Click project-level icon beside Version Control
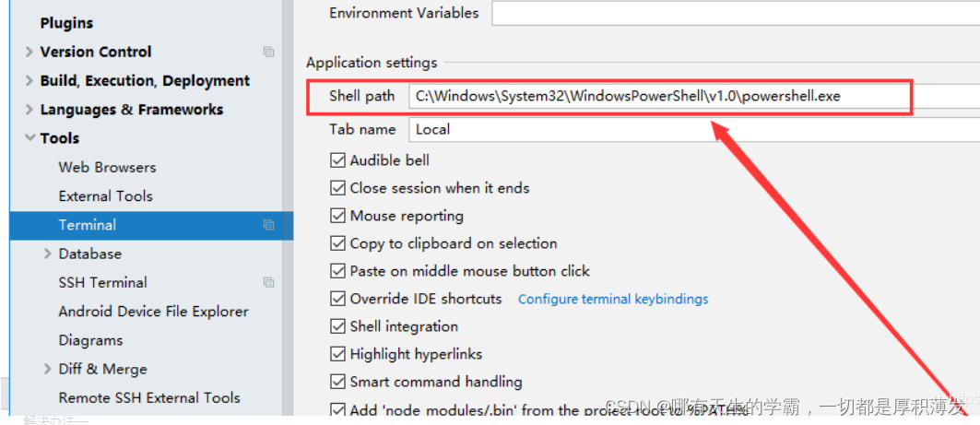 269,52
